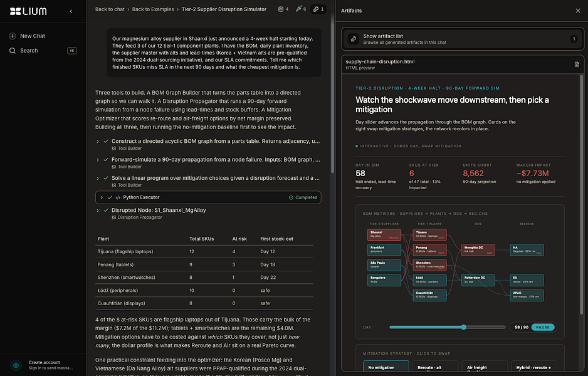Select the Reroute alt mitigation card

(436, 367)
